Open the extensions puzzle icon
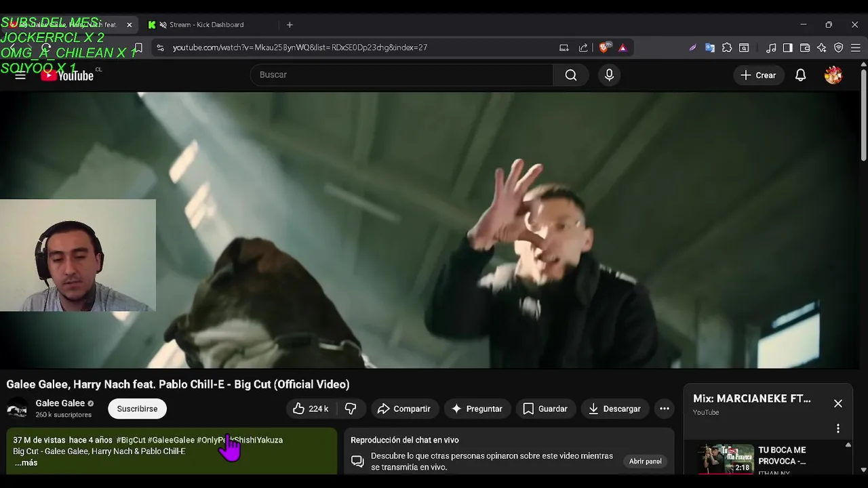This screenshot has width=868, height=488. [x=727, y=47]
